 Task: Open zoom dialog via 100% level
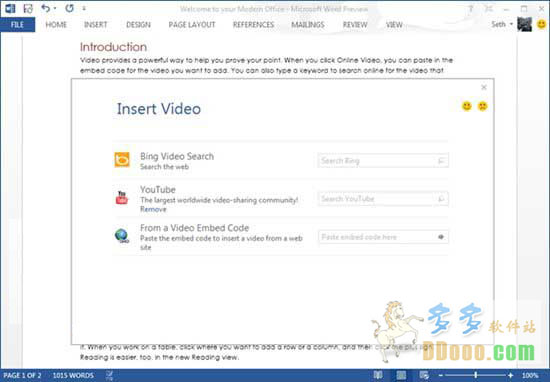click(530, 375)
